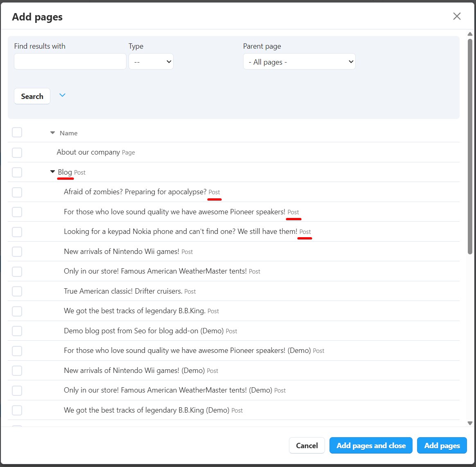Screen dimensions: 476x467
Task: Collapse the Blog tree node
Action: tap(52, 172)
